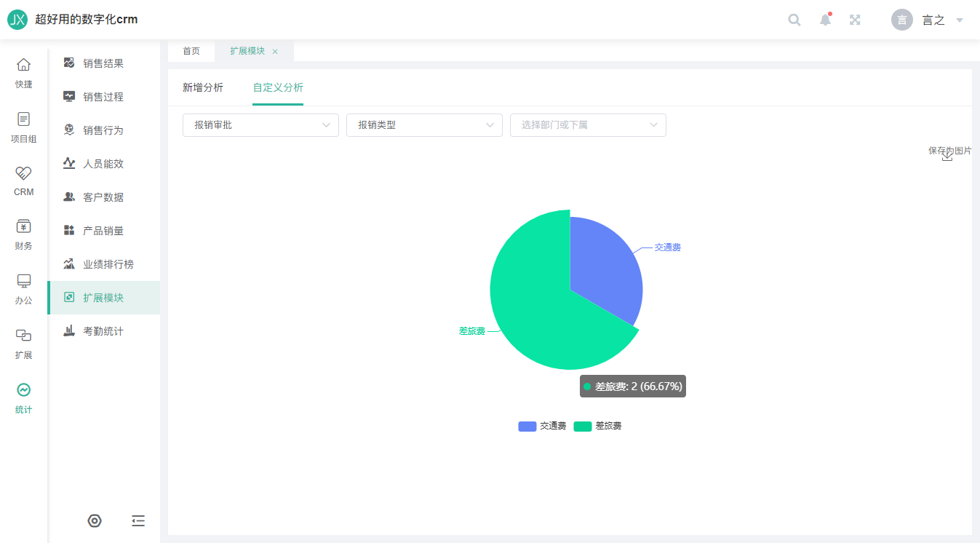Image resolution: width=980 pixels, height=543 pixels.
Task: Open 考勤统计 menu item
Action: [104, 331]
